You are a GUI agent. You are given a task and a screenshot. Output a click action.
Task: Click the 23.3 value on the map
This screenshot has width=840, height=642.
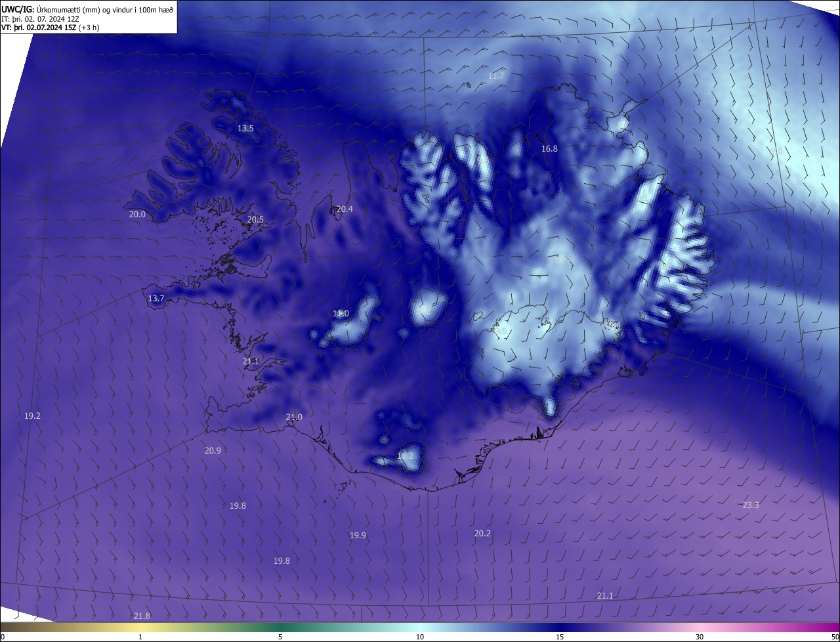(751, 505)
